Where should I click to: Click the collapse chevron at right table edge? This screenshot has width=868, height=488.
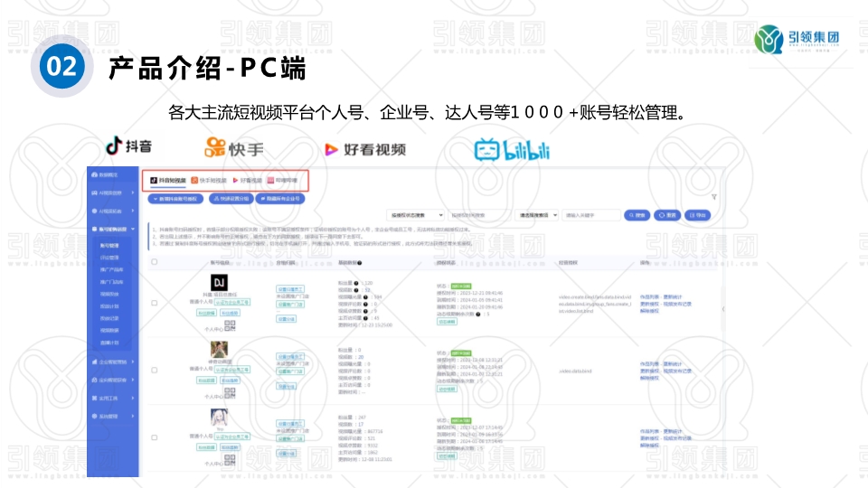click(x=723, y=309)
